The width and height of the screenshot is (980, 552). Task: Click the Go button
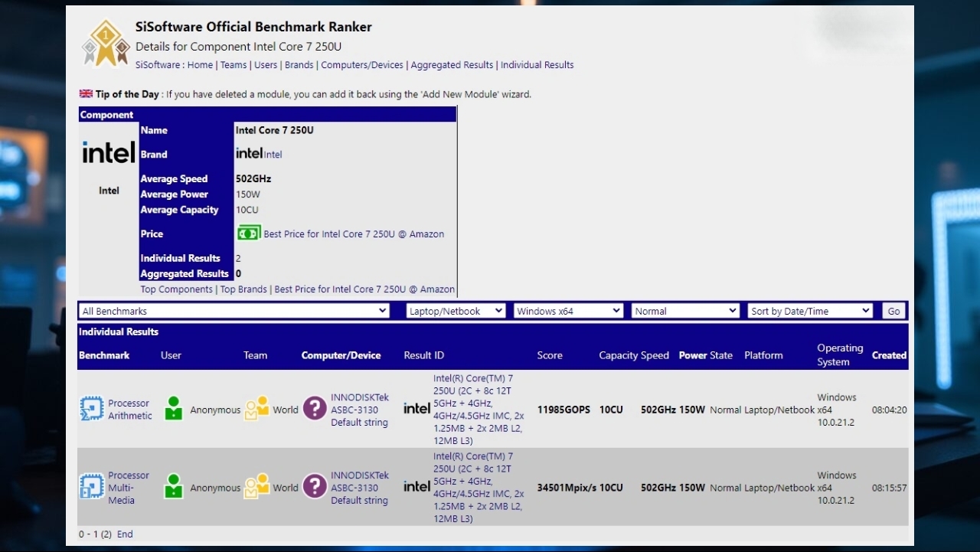pyautogui.click(x=893, y=311)
